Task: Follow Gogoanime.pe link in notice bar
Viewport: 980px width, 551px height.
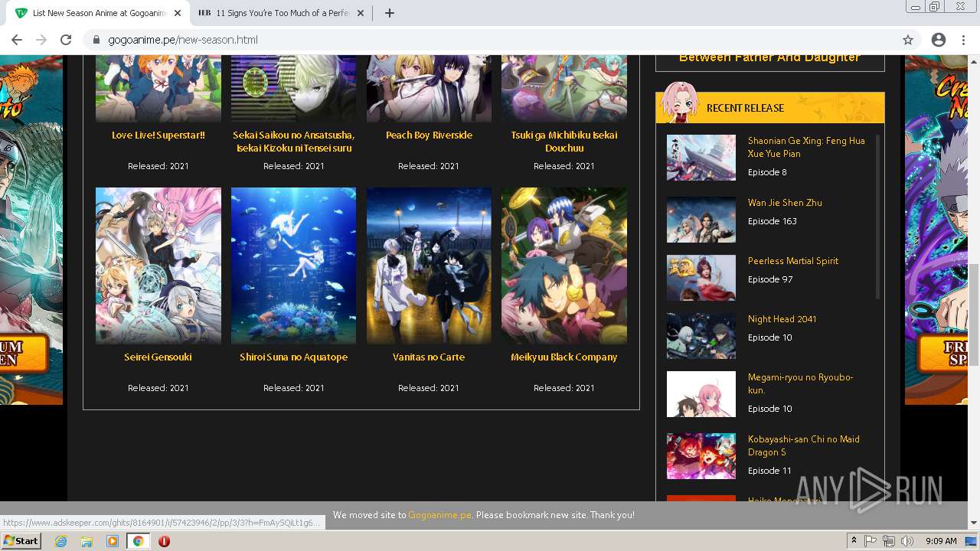Action: click(439, 515)
